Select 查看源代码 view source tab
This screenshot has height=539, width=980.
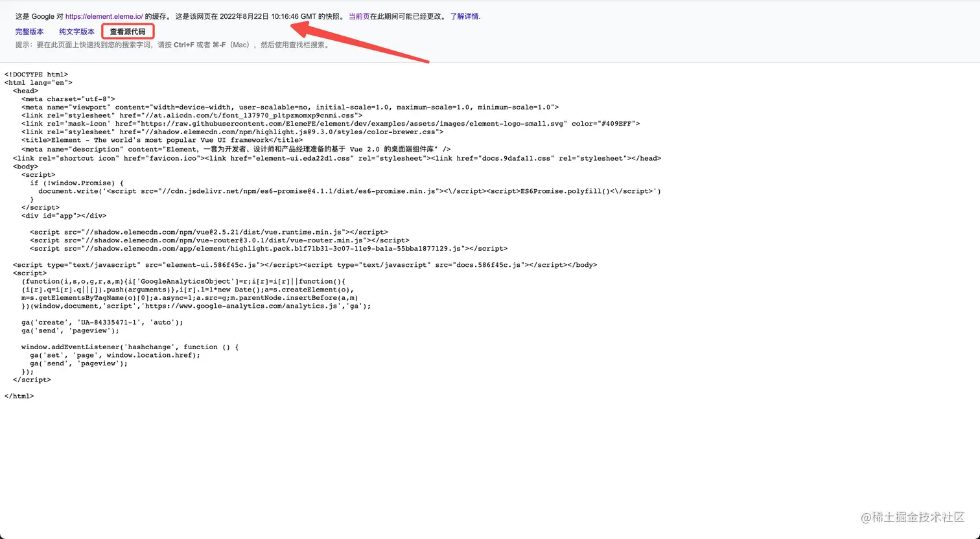coord(128,31)
